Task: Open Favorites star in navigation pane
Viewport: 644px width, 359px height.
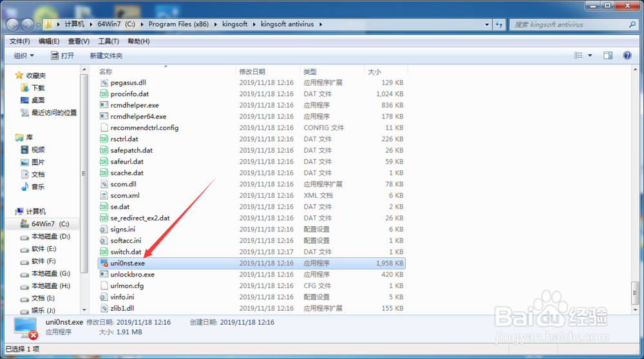Action: [x=19, y=75]
